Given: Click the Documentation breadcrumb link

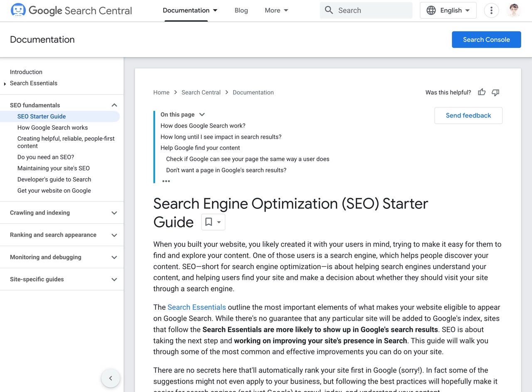Looking at the screenshot, I should (253, 92).
